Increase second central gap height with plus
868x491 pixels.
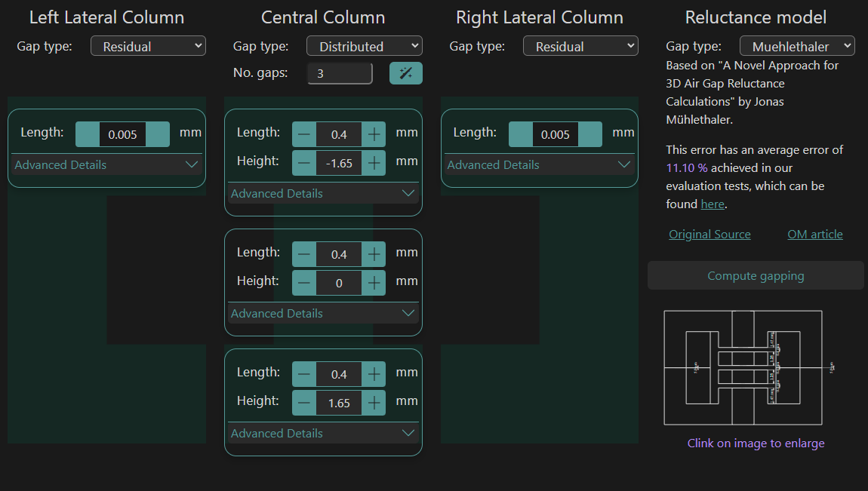click(x=374, y=283)
